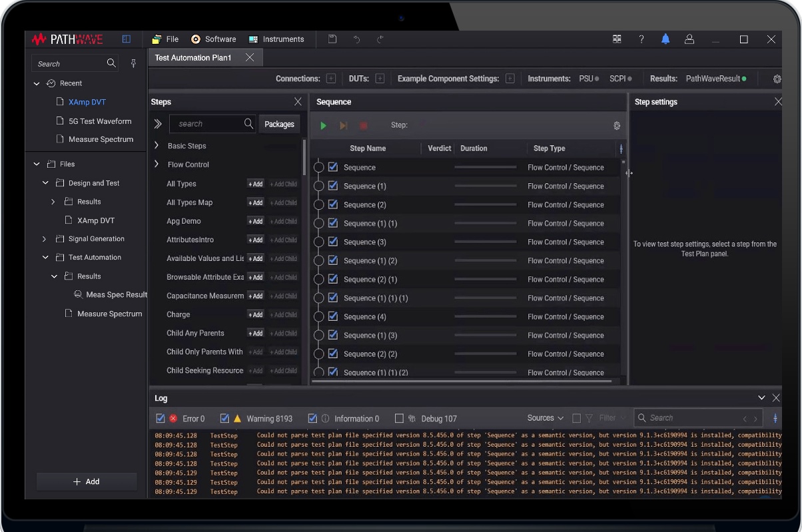The height and width of the screenshot is (532, 802).
Task: Click the green Run test plan icon
Action: (x=323, y=125)
